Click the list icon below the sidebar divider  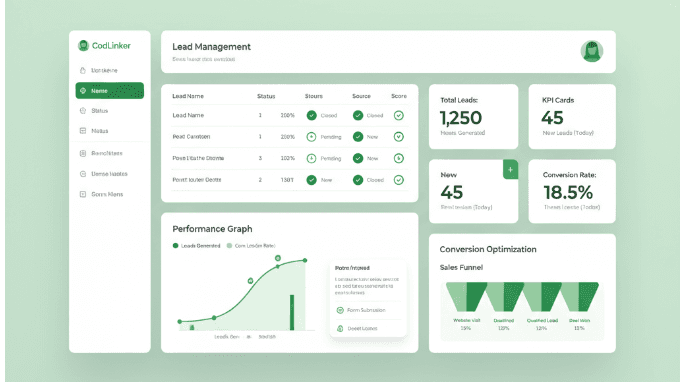tap(83, 153)
